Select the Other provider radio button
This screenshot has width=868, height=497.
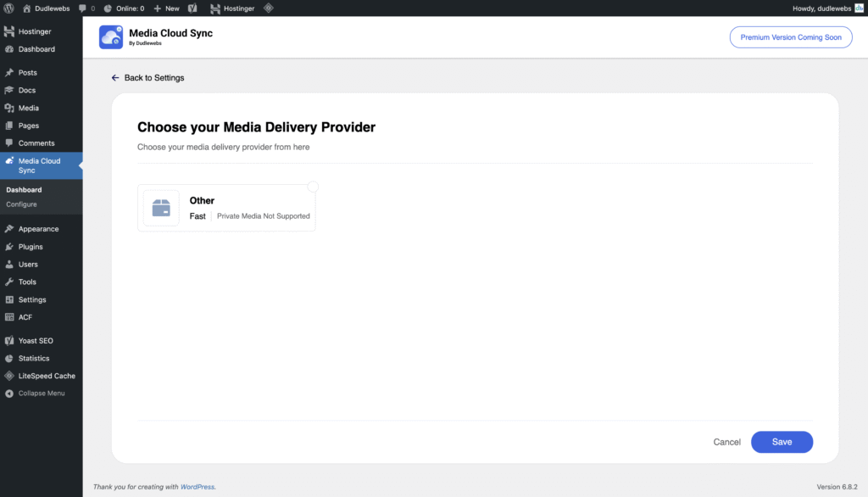pos(313,187)
